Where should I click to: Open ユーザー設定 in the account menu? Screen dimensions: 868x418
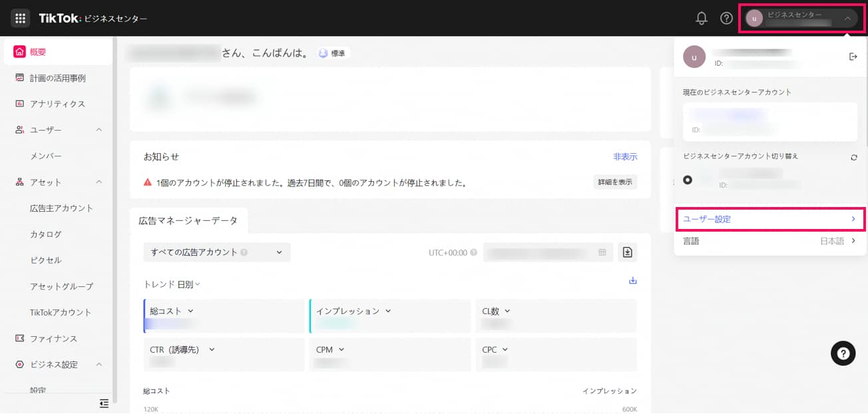pos(769,219)
